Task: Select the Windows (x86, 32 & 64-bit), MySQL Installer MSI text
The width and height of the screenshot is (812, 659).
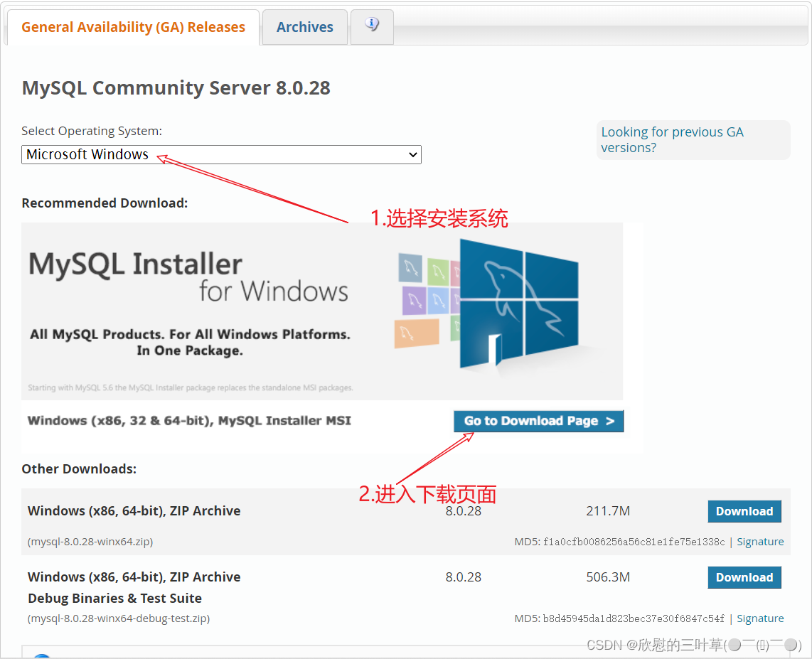Action: pos(189,420)
